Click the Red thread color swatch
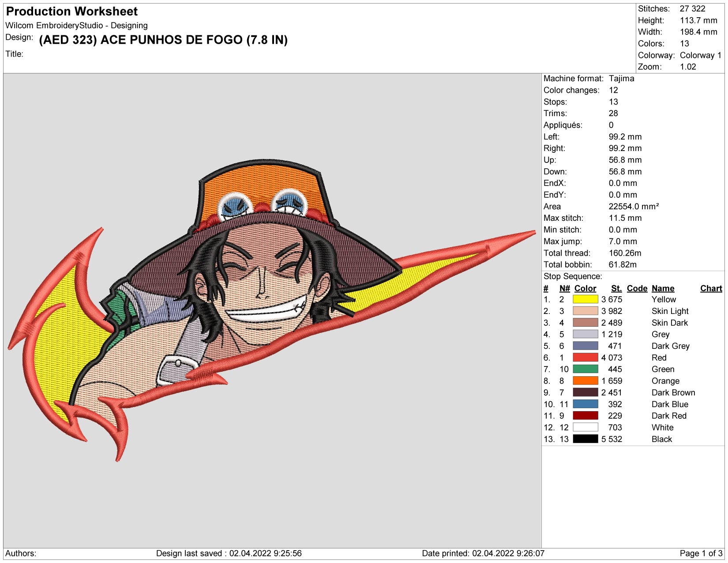 tap(585, 358)
